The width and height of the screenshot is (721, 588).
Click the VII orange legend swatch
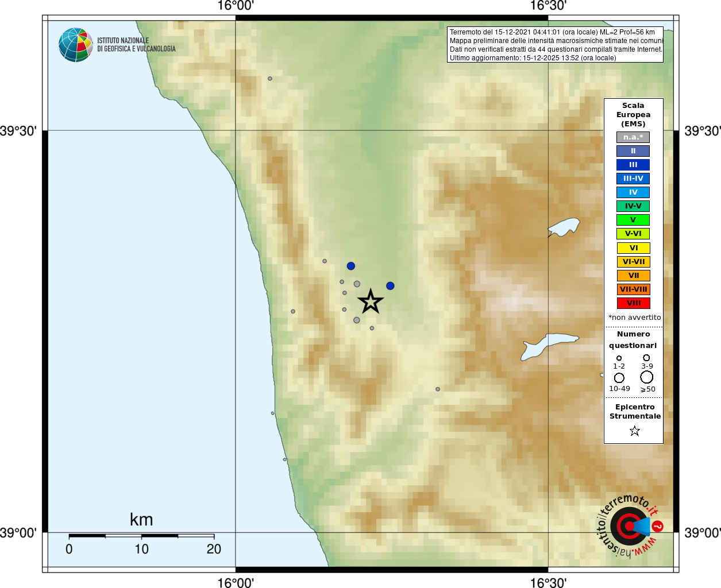click(634, 276)
